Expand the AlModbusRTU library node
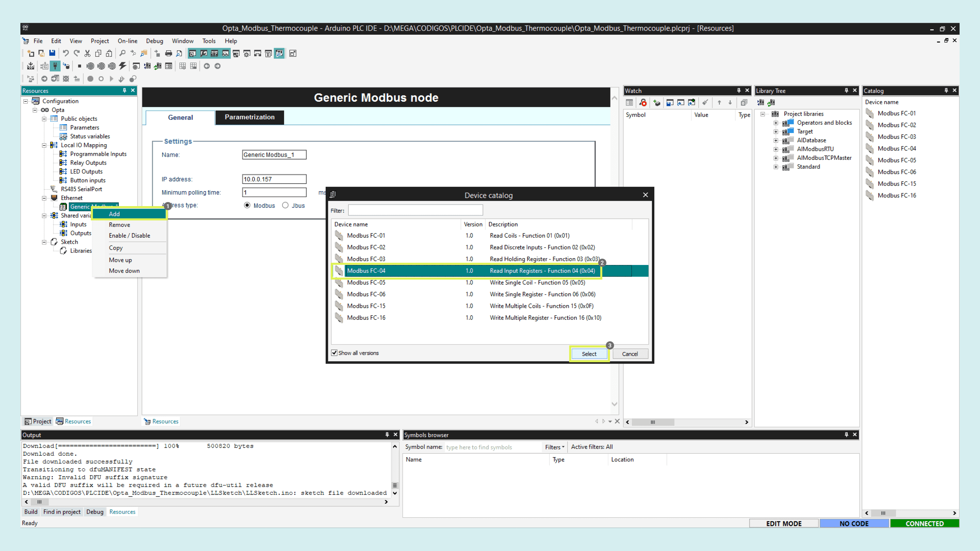The width and height of the screenshot is (980, 551). (776, 149)
